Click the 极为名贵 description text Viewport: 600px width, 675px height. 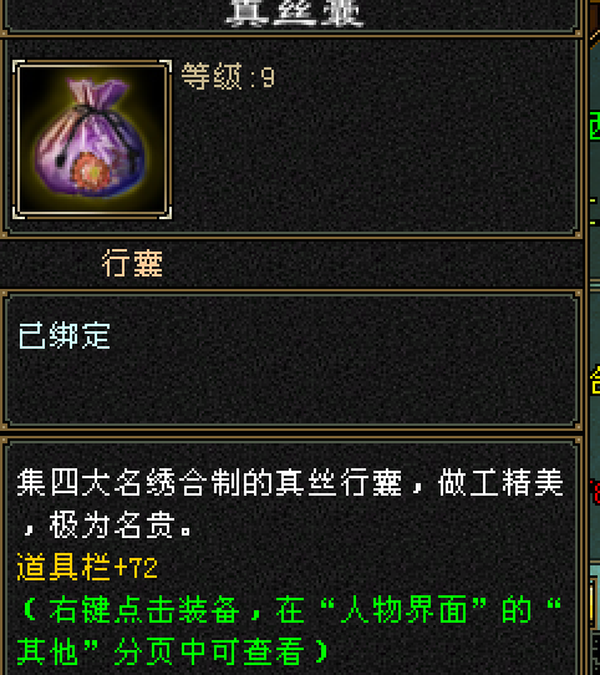[111, 525]
